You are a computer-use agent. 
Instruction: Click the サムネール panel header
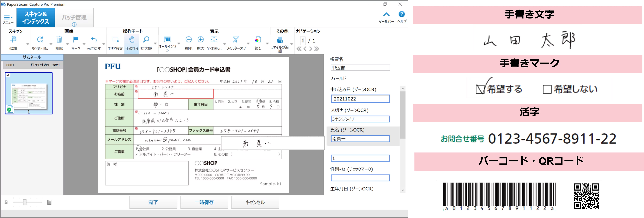point(32,57)
